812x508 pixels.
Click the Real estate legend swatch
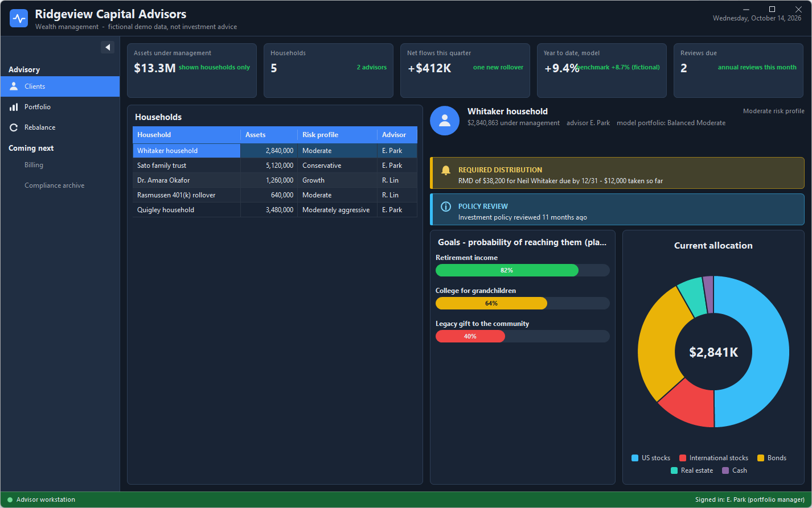tap(674, 470)
